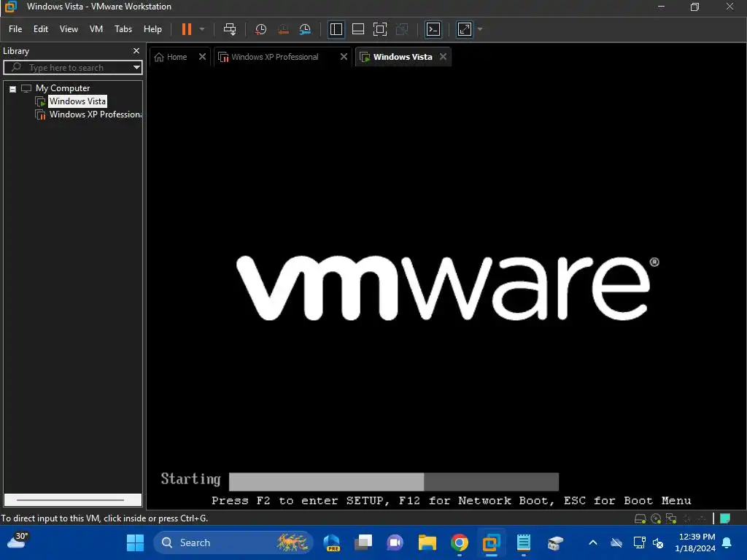The height and width of the screenshot is (560, 747).
Task: Close the Library panel
Action: pyautogui.click(x=136, y=50)
